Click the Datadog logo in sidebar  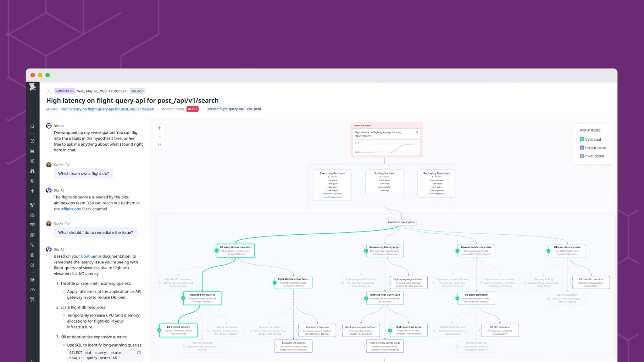point(32,87)
